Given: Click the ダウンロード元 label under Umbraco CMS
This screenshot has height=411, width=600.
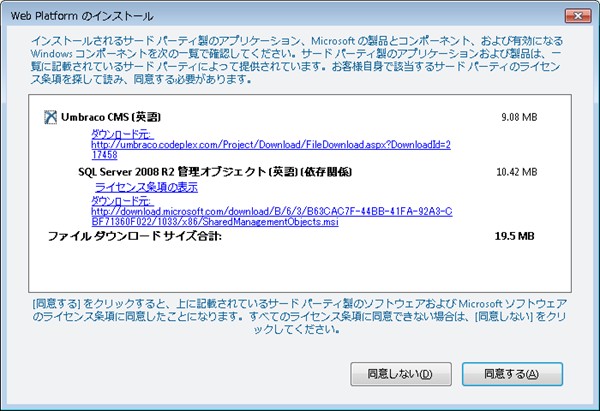Looking at the screenshot, I should click(x=122, y=134).
